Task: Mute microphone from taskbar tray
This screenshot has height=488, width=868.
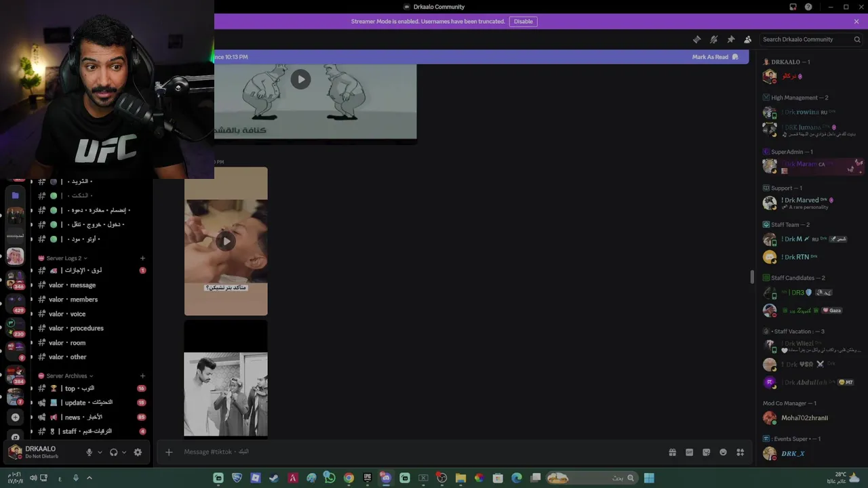Action: point(75,478)
